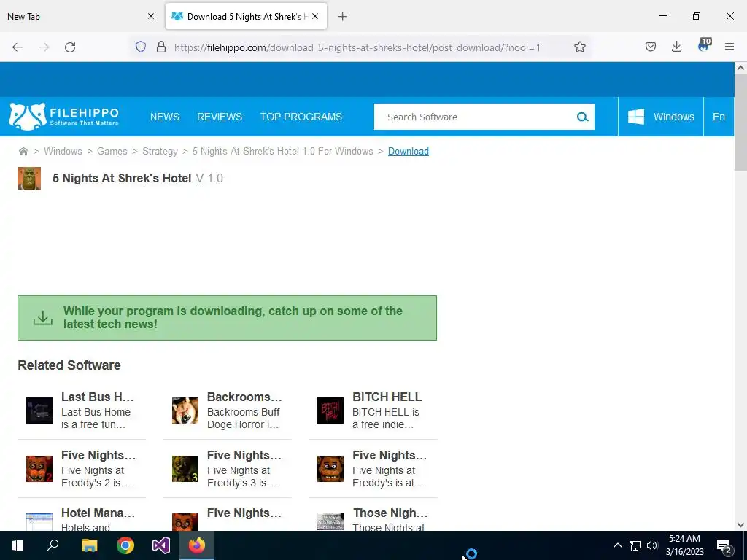747x560 pixels.
Task: Open the Windows platform selector
Action: [x=661, y=117]
